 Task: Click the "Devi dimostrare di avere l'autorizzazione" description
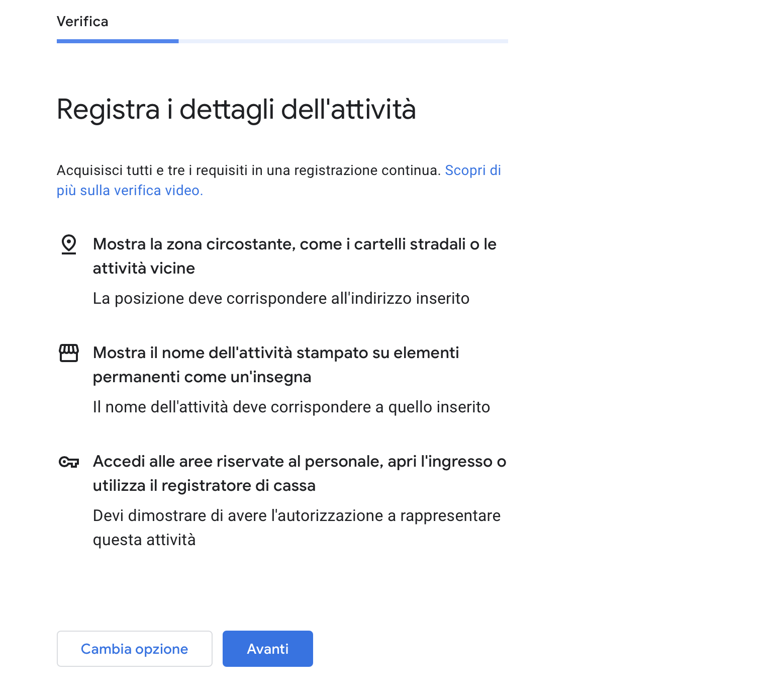297,516
